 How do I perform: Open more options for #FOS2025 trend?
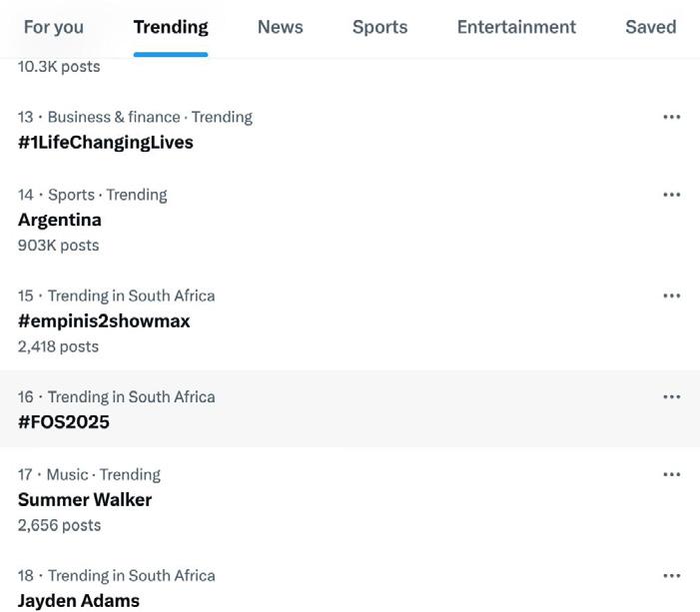(x=671, y=396)
